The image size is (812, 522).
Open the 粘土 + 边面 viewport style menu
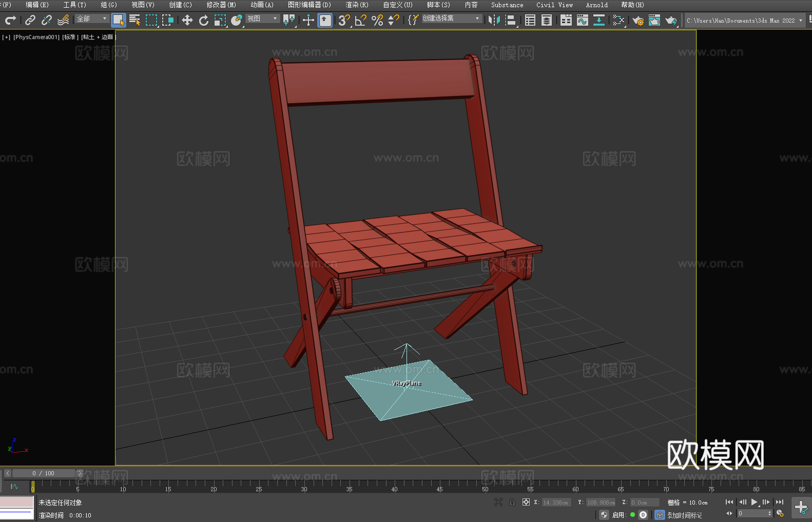[x=98, y=37]
